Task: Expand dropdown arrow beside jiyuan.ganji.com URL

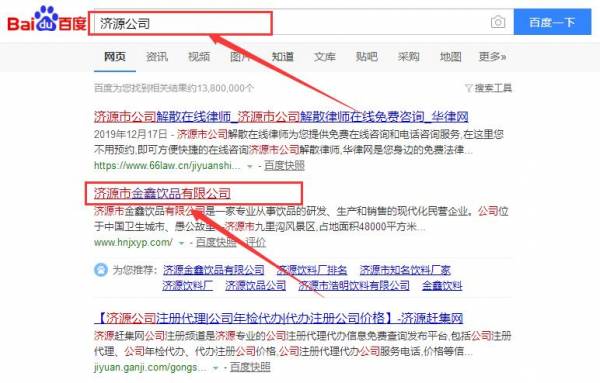Action: coord(216,368)
